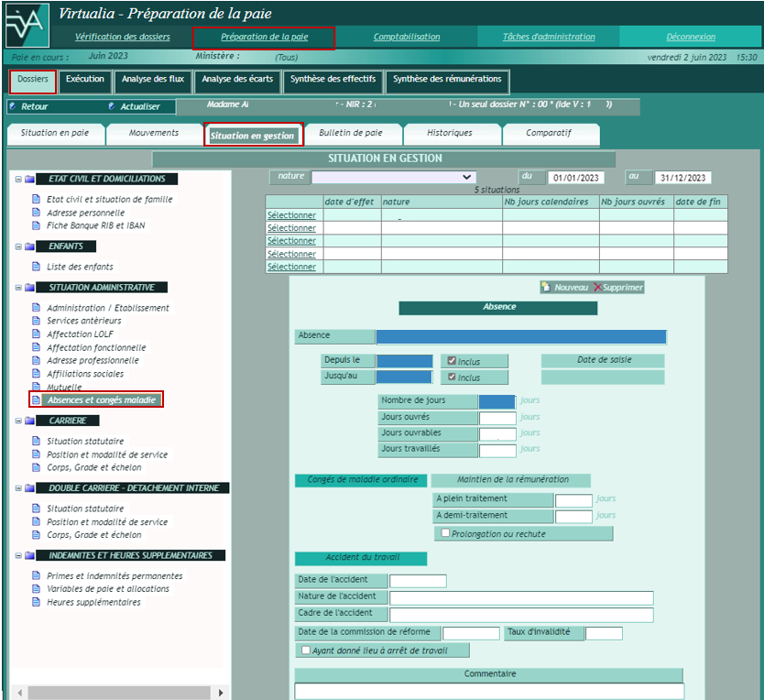This screenshot has height=700, width=764.
Task: Click the Virtualia logo icon
Action: point(27,27)
